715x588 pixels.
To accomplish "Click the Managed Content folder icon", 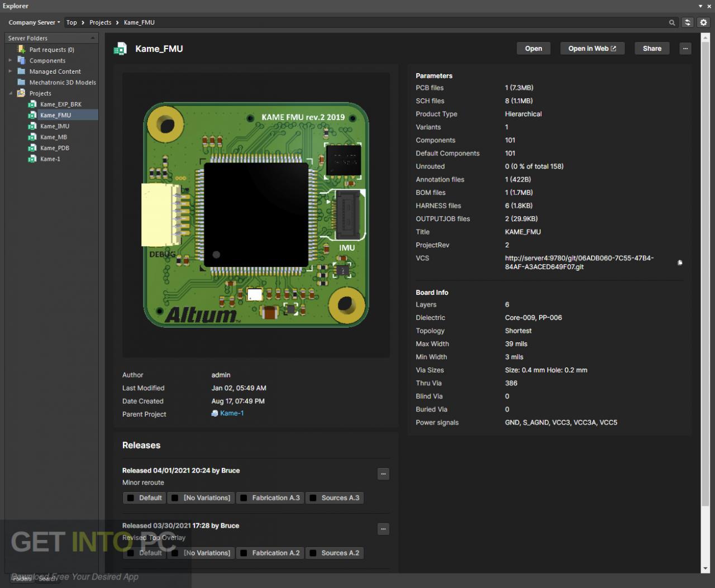I will 21,71.
